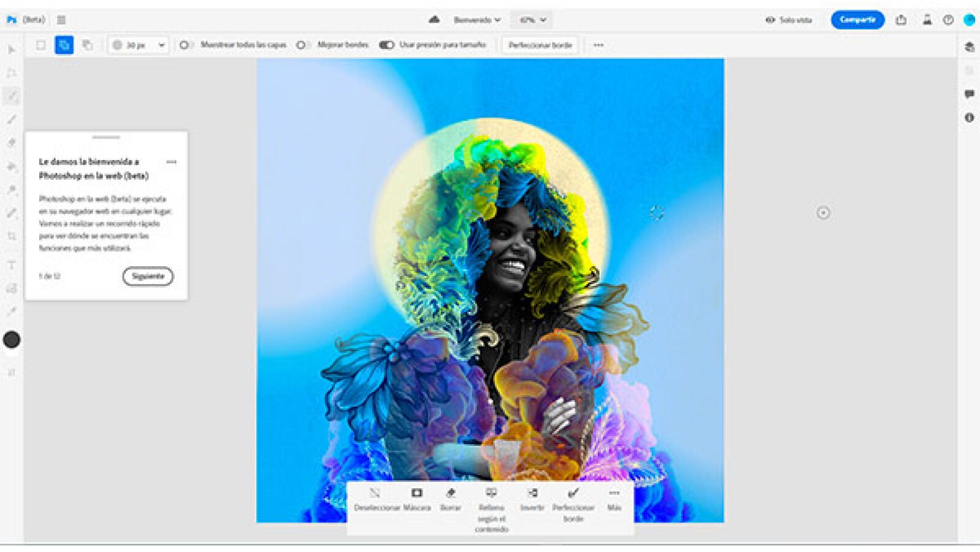Click the blue Compartir button
980x552 pixels.
point(857,20)
